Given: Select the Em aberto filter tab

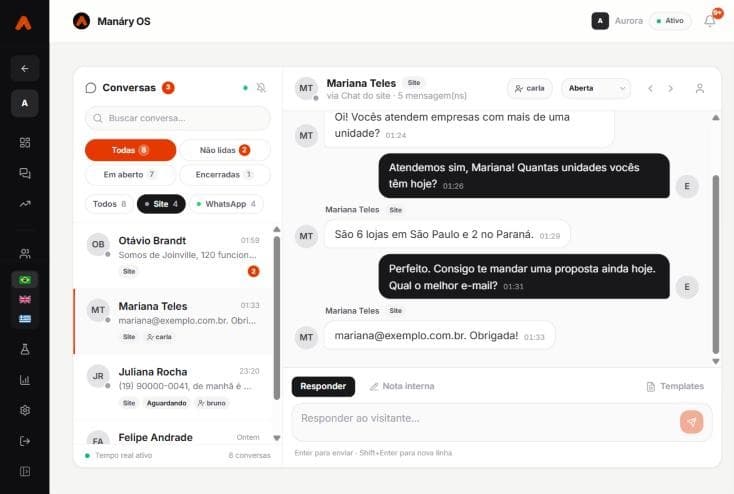Looking at the screenshot, I should tap(131, 175).
